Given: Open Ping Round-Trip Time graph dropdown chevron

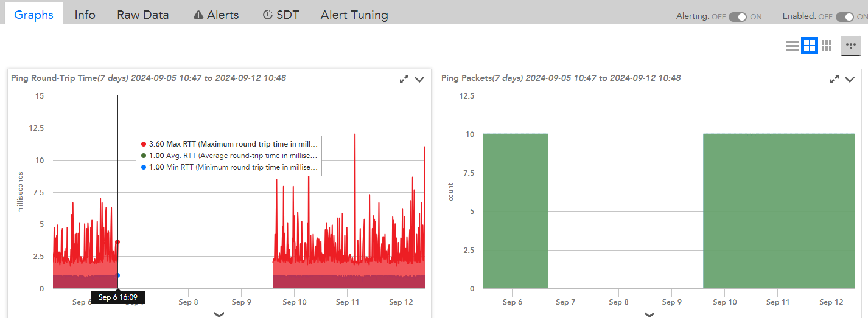Looking at the screenshot, I should 419,79.
